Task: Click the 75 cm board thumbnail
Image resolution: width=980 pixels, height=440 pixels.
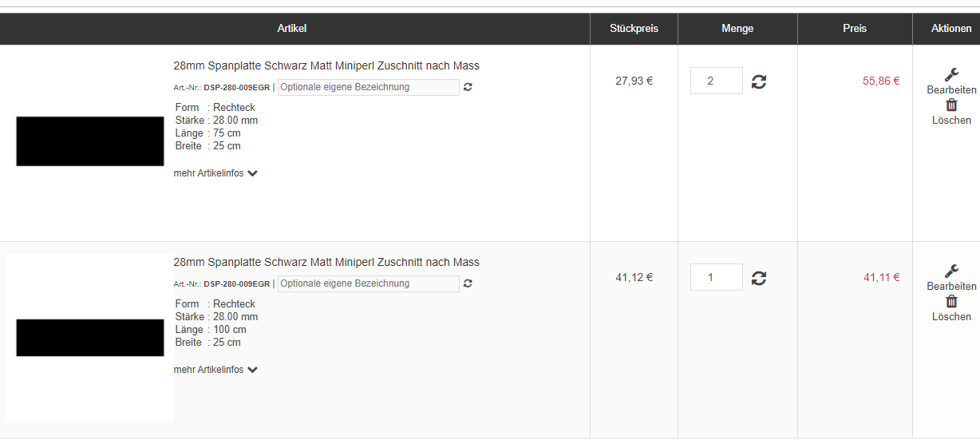Action: [x=89, y=141]
